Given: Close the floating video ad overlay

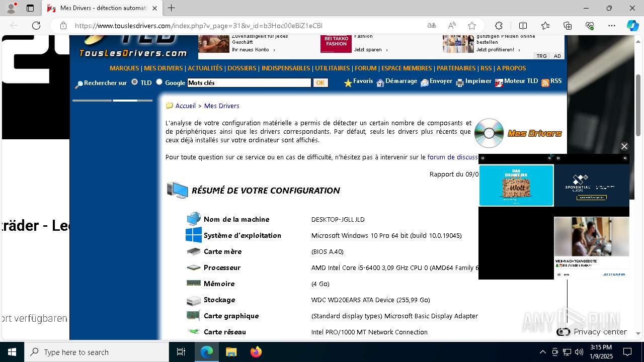Looking at the screenshot, I should [x=624, y=146].
